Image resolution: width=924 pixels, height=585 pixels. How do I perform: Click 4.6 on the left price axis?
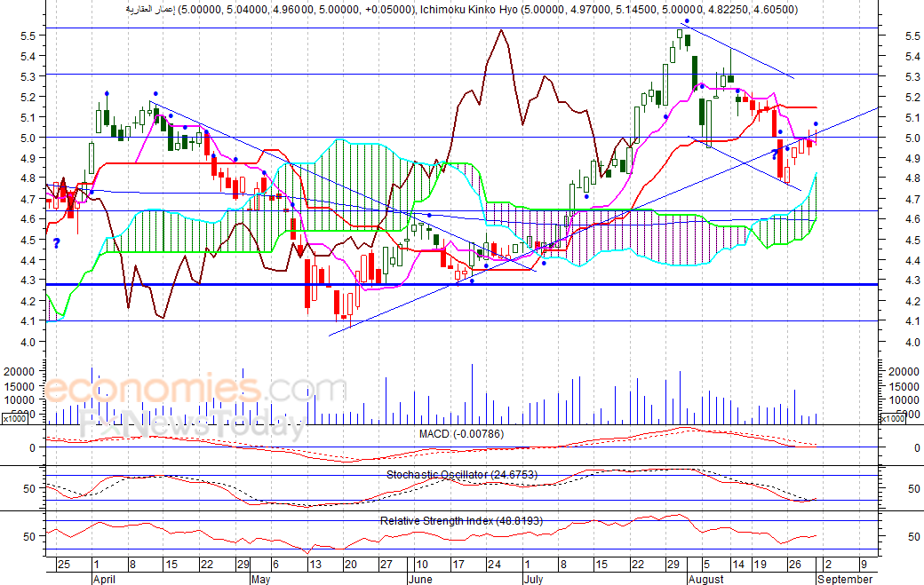click(x=28, y=219)
